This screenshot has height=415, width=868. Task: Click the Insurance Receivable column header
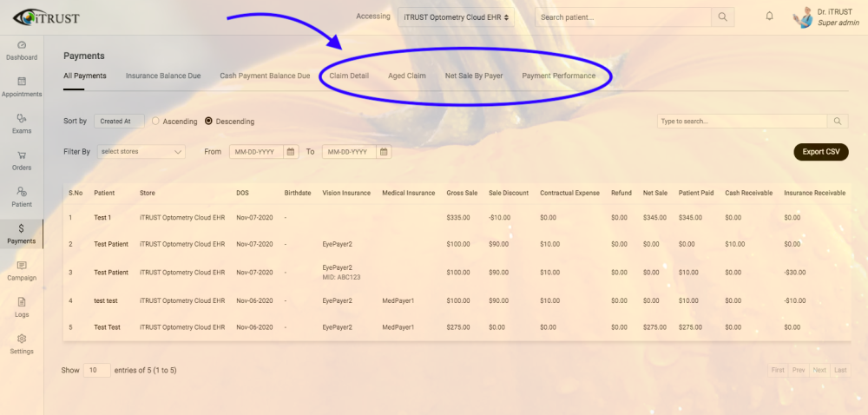click(x=815, y=193)
